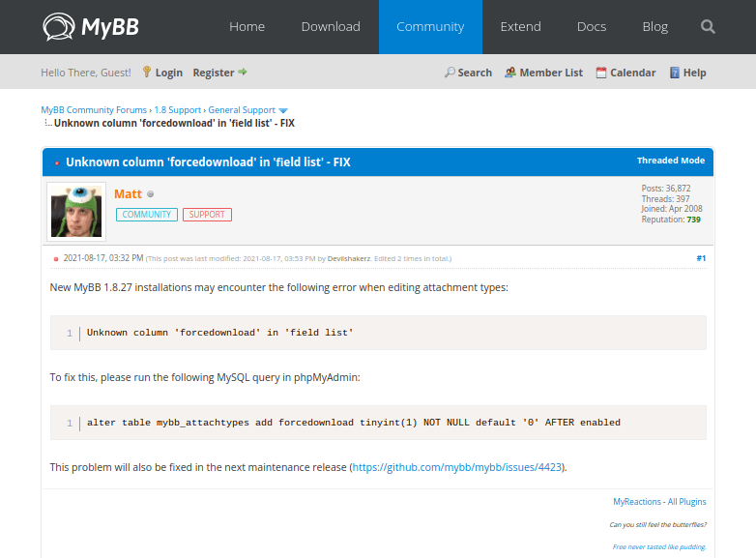Click the 'Hello There, Guest!' greeting
The image size is (756, 558).
(x=86, y=73)
